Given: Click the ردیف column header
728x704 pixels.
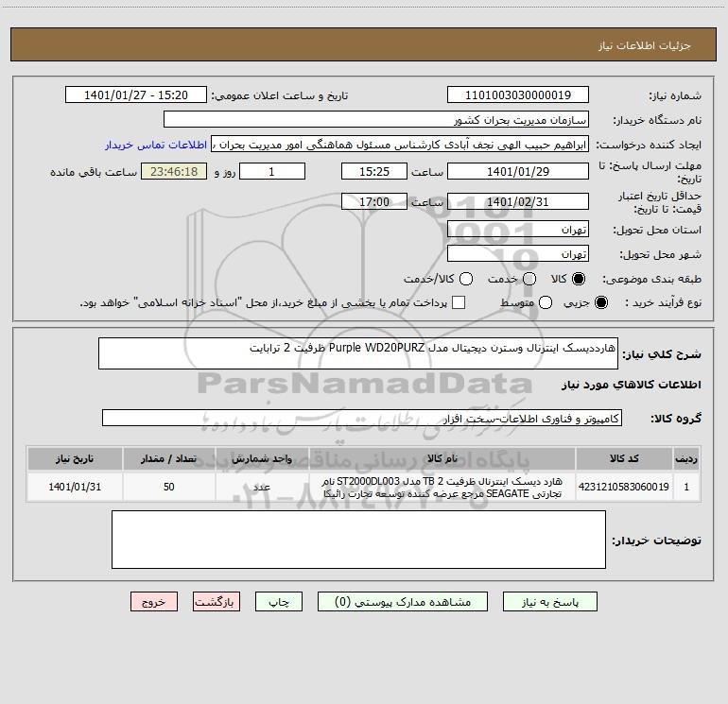Looking at the screenshot, I should (x=686, y=458).
